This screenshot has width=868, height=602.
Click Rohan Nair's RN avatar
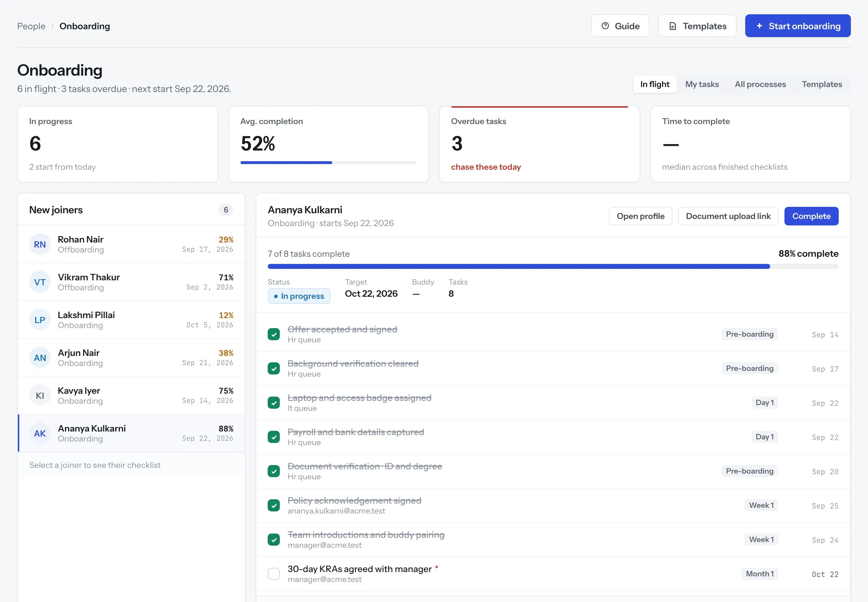point(40,244)
